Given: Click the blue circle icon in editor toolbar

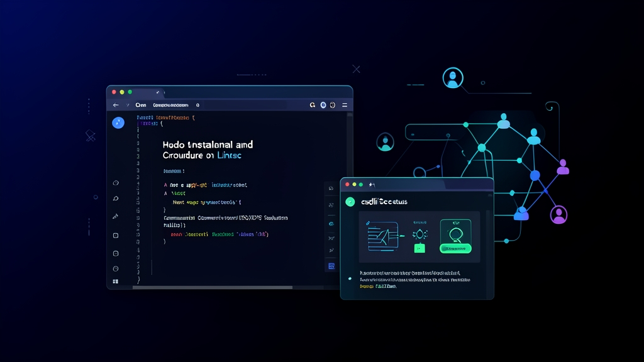Looking at the screenshot, I should 323,105.
